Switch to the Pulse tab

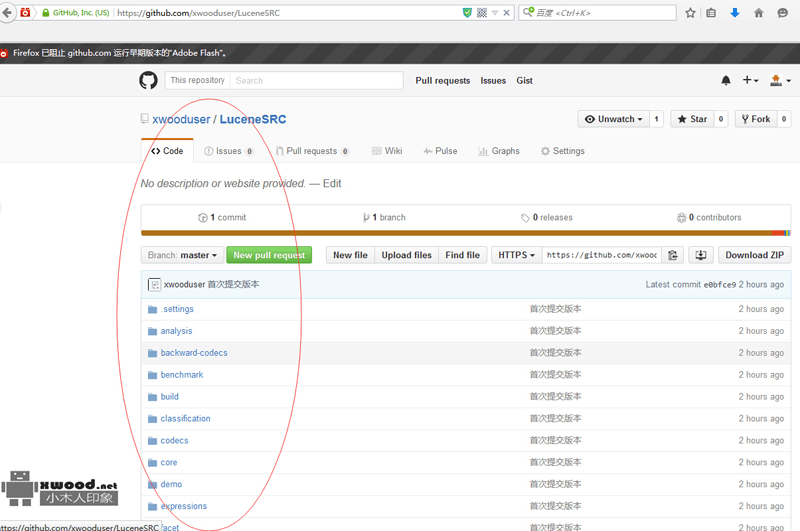(440, 151)
